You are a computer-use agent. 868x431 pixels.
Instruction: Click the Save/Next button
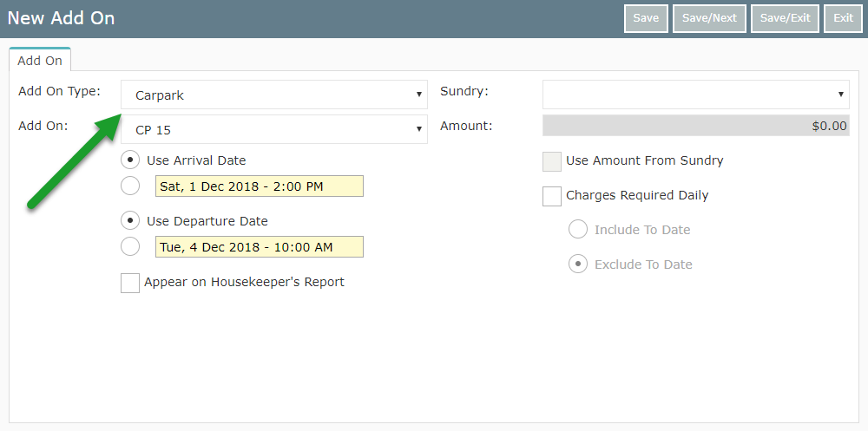point(709,18)
